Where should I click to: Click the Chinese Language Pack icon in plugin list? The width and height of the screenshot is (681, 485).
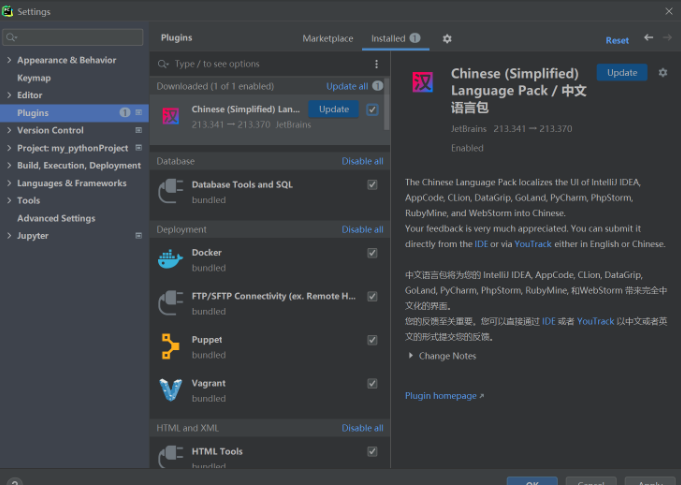click(171, 116)
